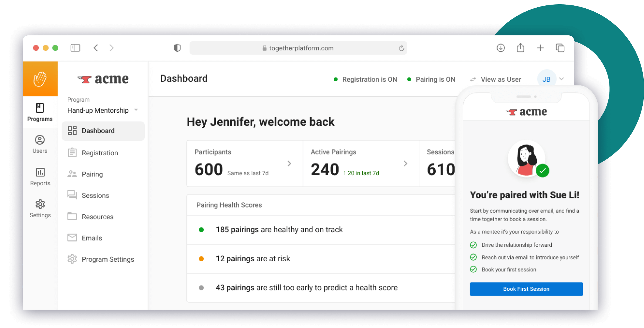
Task: Select Dashboard in the program menu
Action: (103, 131)
